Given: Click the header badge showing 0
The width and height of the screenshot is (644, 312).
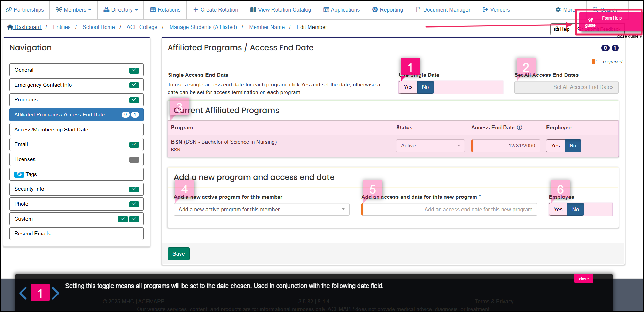Looking at the screenshot, I should 605,48.
